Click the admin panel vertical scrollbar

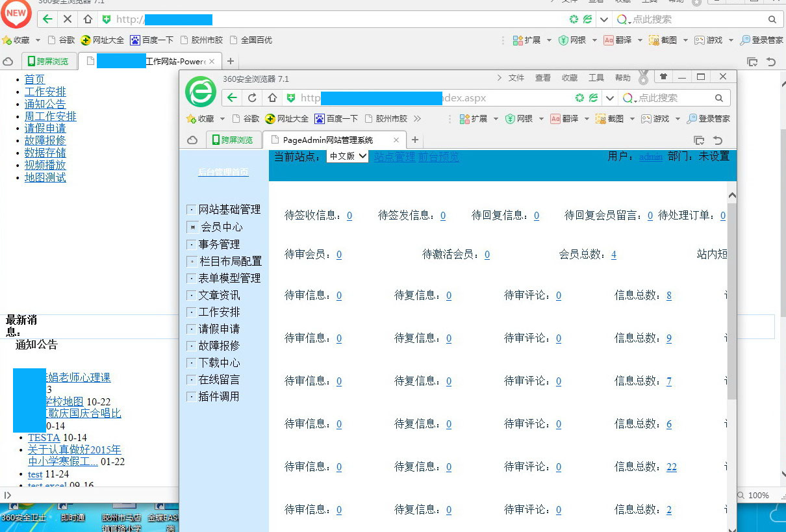click(x=732, y=299)
